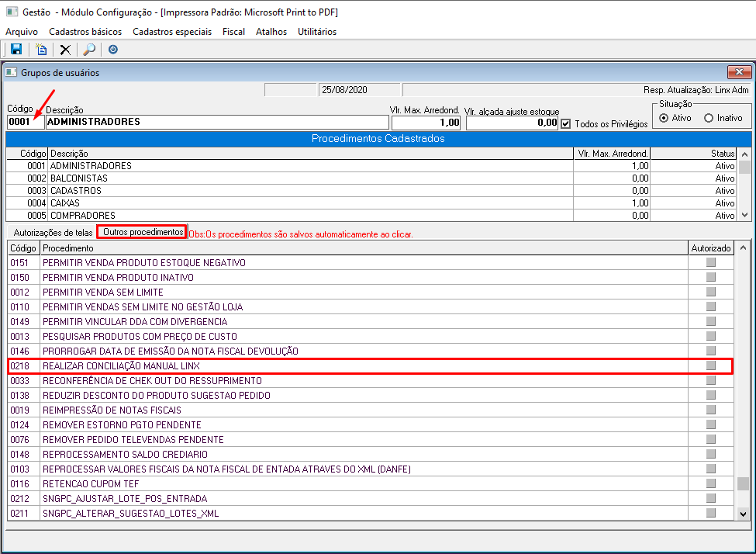Open the Cadastros básicos menu
Screen dimensions: 756x554
point(85,32)
